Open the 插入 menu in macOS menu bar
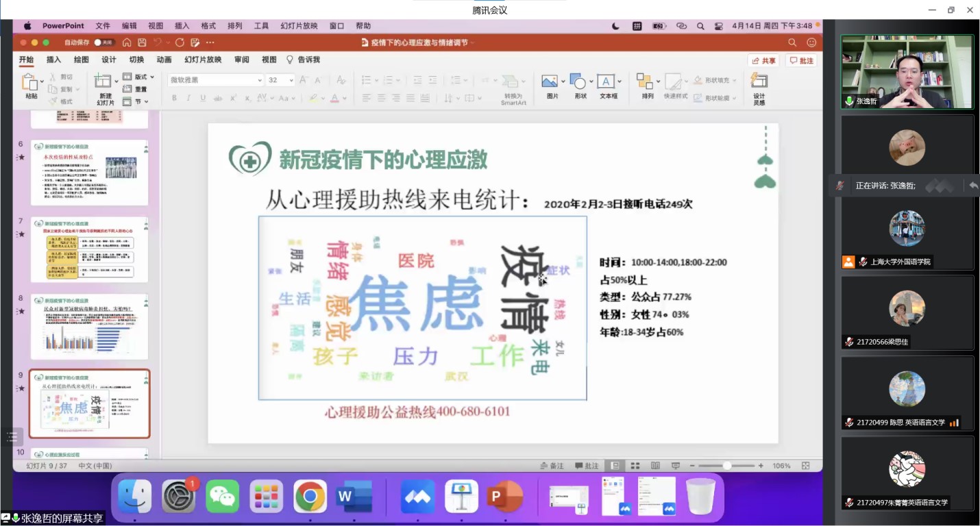 (182, 26)
